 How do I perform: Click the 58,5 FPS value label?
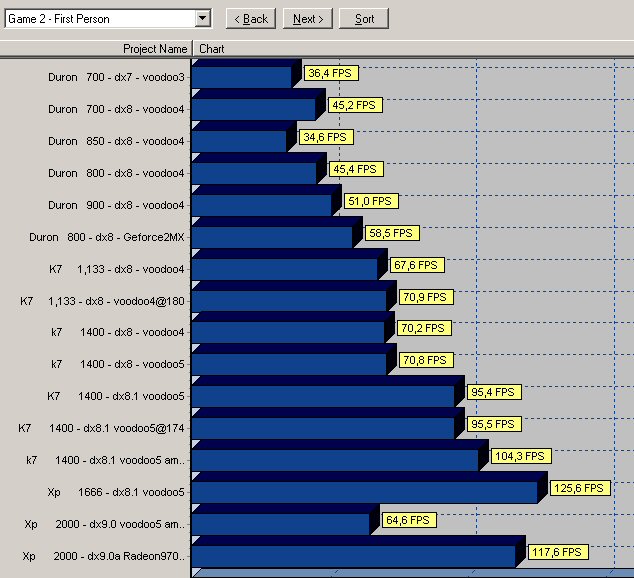click(392, 233)
